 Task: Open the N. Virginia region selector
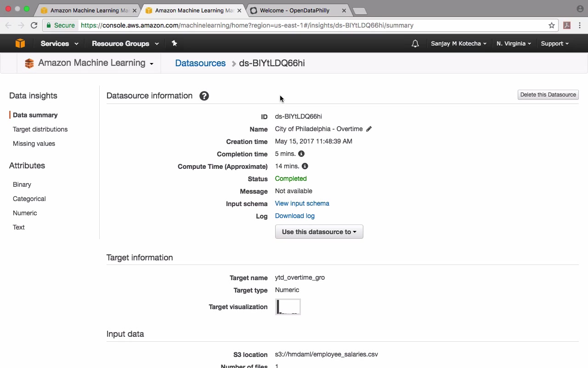(514, 43)
